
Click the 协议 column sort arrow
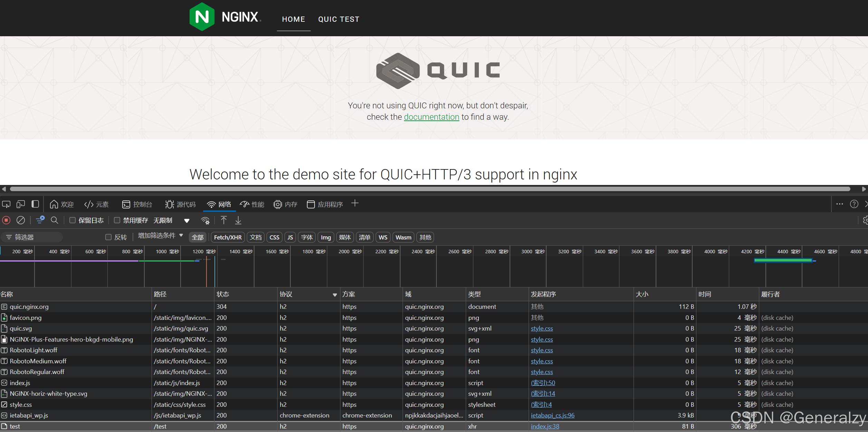(x=335, y=295)
